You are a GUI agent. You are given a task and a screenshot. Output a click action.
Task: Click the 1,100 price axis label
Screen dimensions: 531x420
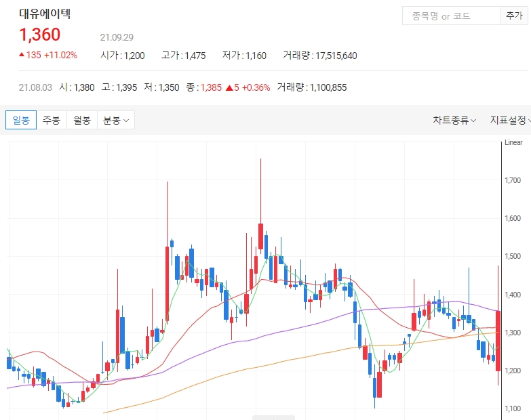pos(513,408)
